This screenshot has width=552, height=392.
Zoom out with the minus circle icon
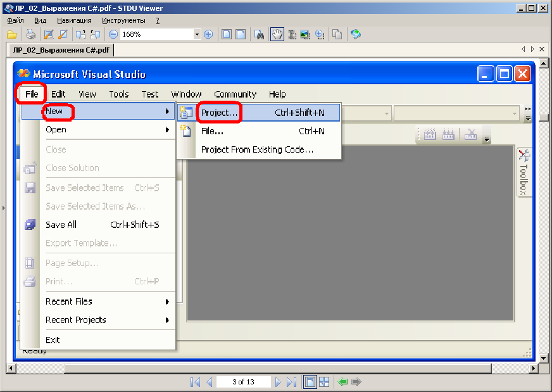click(x=113, y=35)
